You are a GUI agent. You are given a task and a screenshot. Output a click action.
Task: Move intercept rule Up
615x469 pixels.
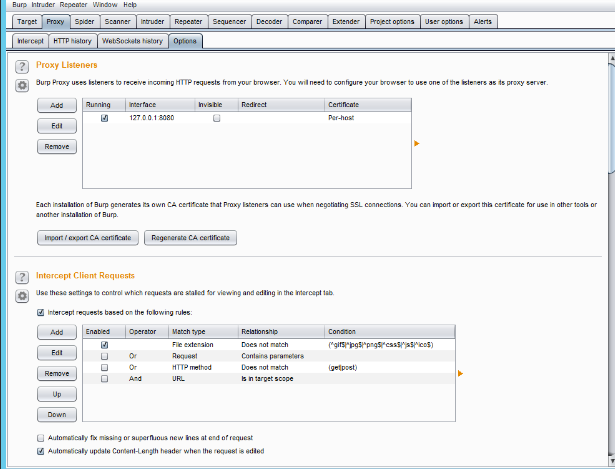point(57,394)
